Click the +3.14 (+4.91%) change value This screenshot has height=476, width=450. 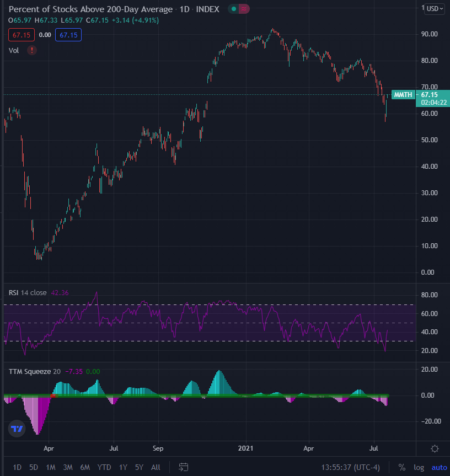pos(135,20)
